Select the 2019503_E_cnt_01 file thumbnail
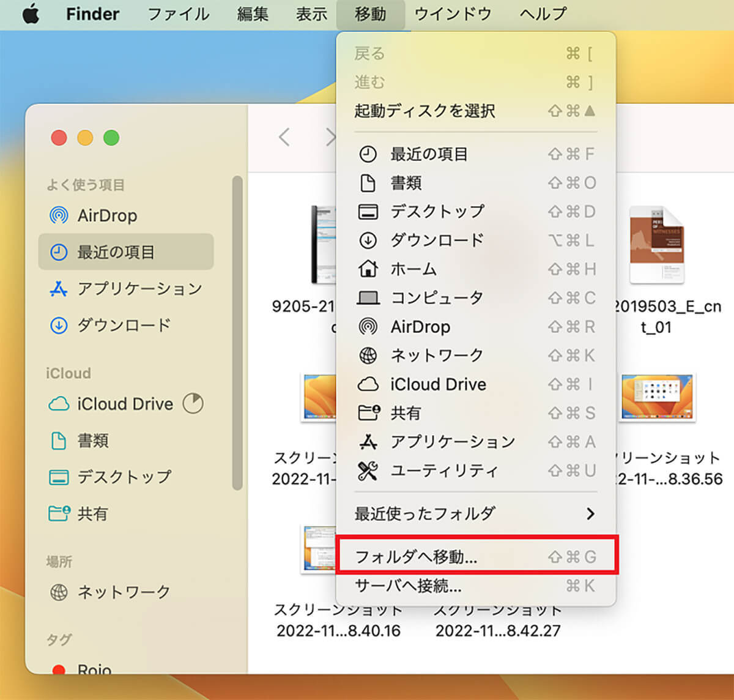The width and height of the screenshot is (734, 700). [x=657, y=245]
